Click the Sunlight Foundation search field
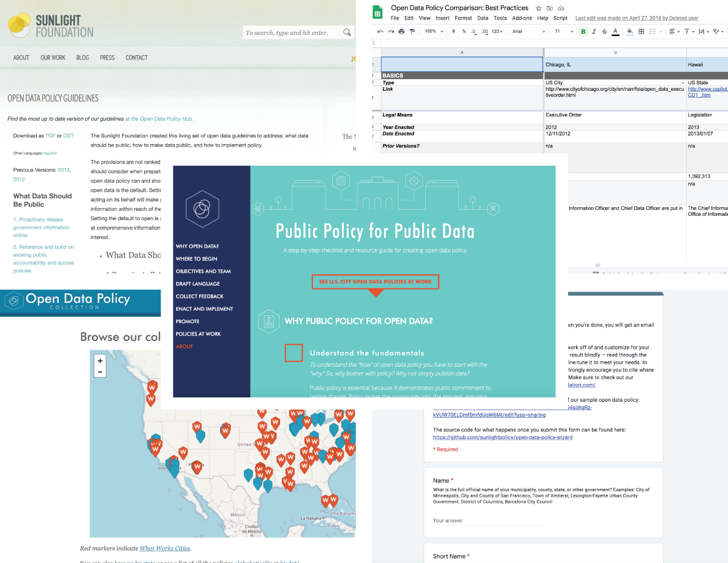Viewport: 728px width, 563px height. tap(292, 33)
